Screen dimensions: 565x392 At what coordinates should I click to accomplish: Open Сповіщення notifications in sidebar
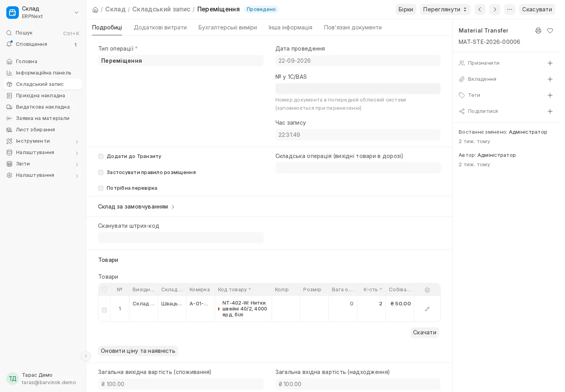coord(43,44)
